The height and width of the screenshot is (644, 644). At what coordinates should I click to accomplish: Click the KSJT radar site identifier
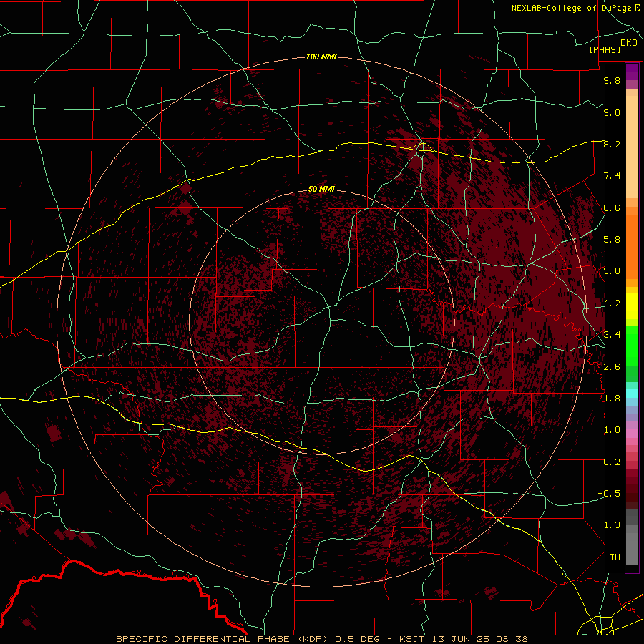tap(412, 639)
